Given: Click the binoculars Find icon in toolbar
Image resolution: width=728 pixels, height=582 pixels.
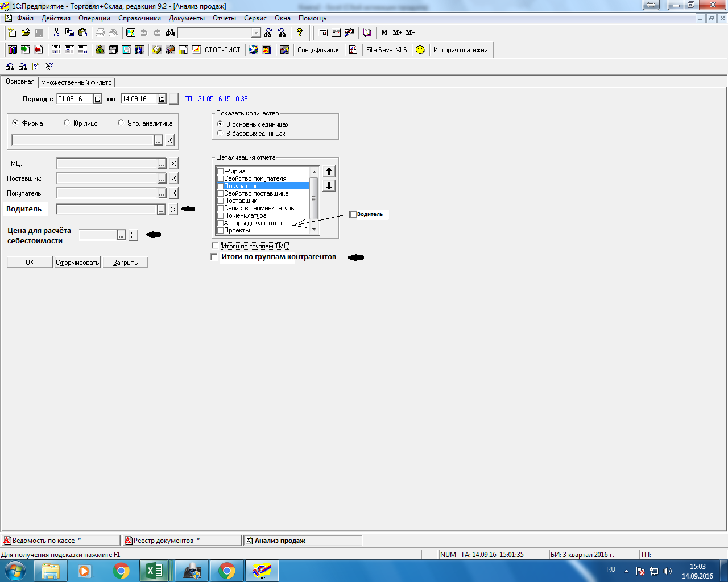Looking at the screenshot, I should [170, 33].
